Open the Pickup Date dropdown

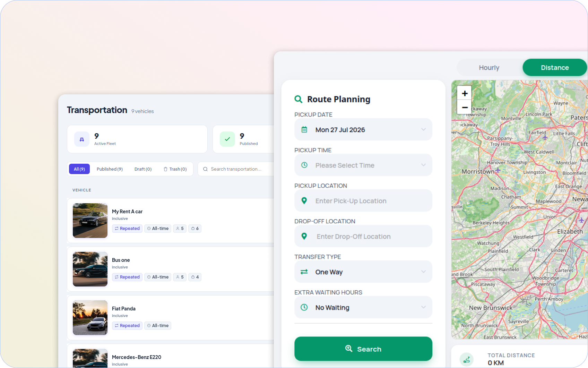tap(363, 130)
